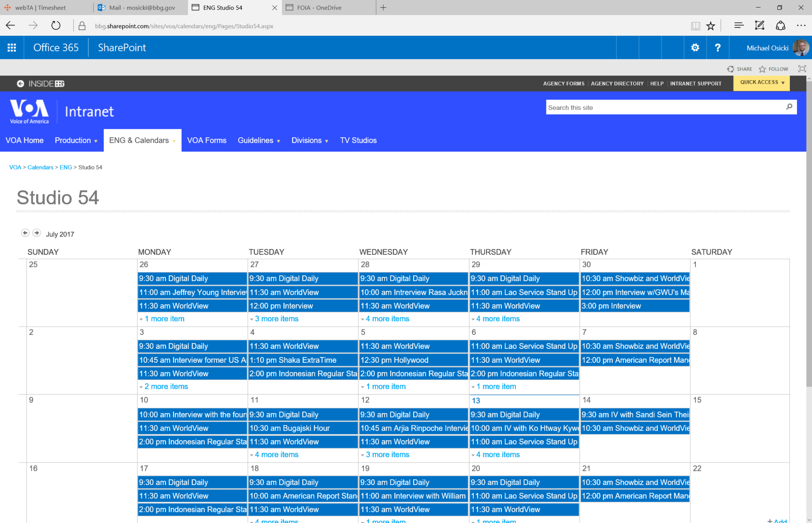812x523 pixels.
Task: Switch to the FOIA - OneDrive tab
Action: pyautogui.click(x=319, y=8)
